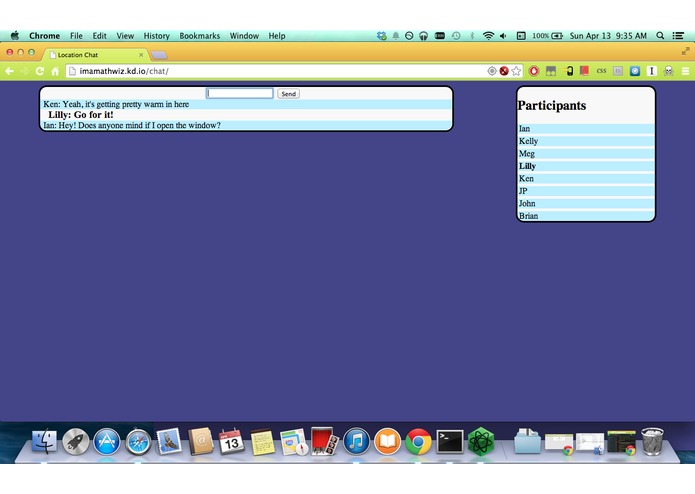Image resolution: width=695 pixels, height=494 pixels.
Task: Click the white 'I' extension icon
Action: click(x=652, y=71)
